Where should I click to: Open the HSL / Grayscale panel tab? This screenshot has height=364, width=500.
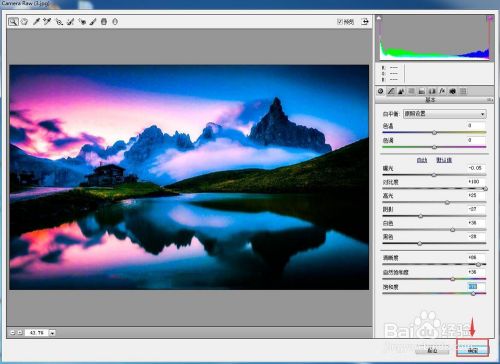412,91
